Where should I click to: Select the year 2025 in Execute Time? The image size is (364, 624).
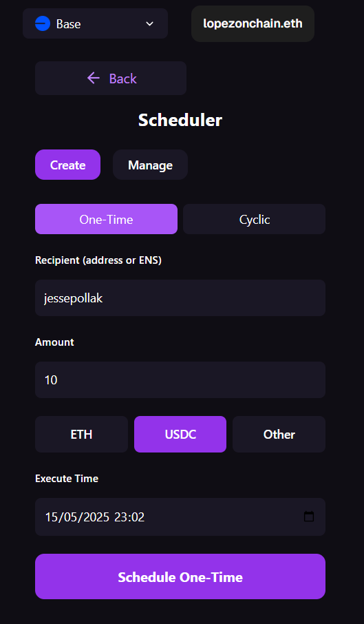click(96, 517)
